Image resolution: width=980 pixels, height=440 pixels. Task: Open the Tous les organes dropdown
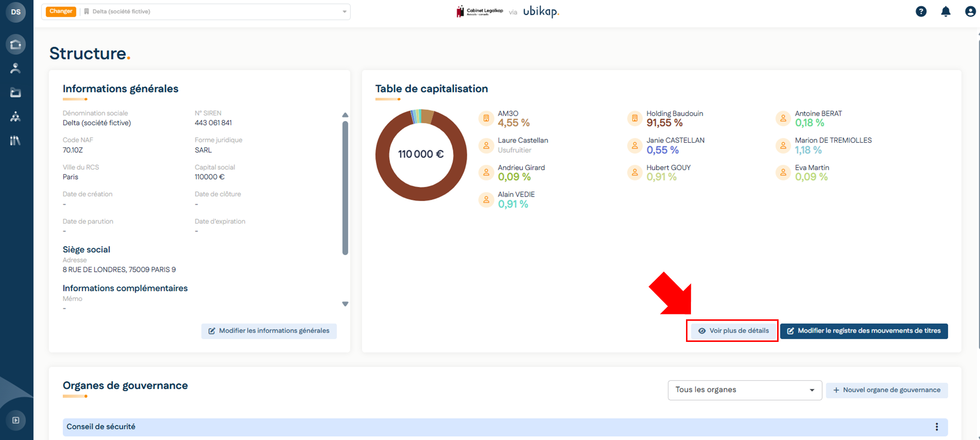(x=745, y=390)
